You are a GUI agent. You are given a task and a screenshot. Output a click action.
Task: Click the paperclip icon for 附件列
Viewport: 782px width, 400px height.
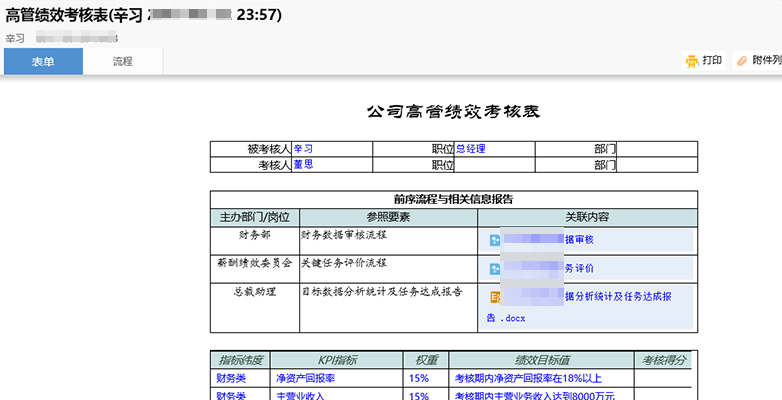741,61
